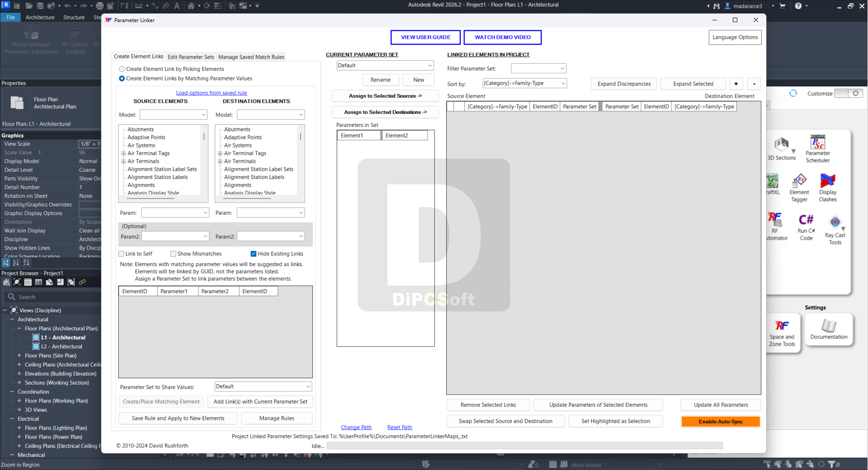Open the Current Parameter Set Default dropdown
This screenshot has width=868, height=470.
click(385, 66)
